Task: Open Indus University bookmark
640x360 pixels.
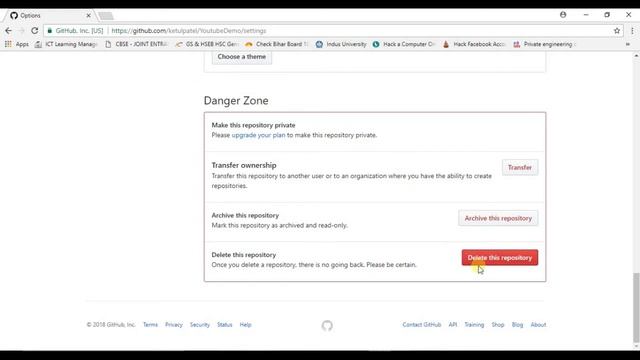Action: [341, 44]
